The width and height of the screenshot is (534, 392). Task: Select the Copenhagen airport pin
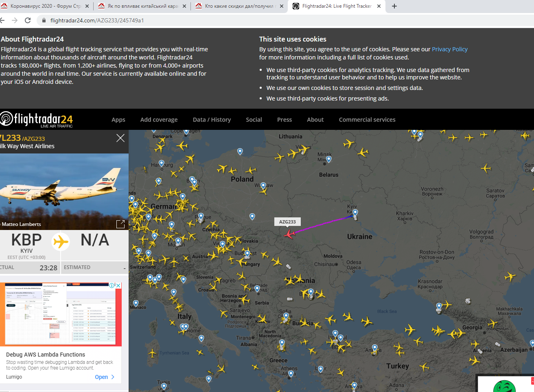coord(186,132)
